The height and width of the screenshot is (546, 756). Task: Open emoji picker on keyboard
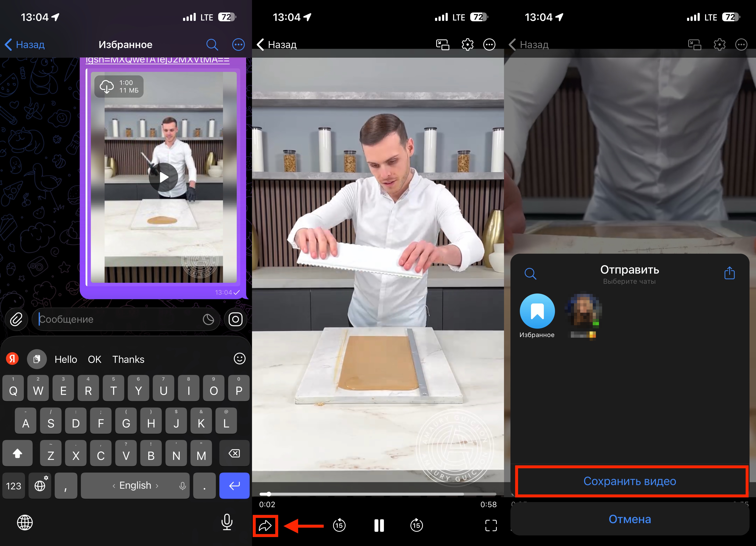(x=239, y=359)
